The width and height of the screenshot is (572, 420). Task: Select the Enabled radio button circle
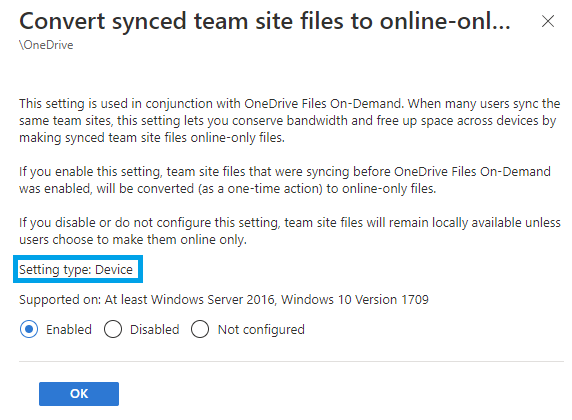[x=29, y=329]
